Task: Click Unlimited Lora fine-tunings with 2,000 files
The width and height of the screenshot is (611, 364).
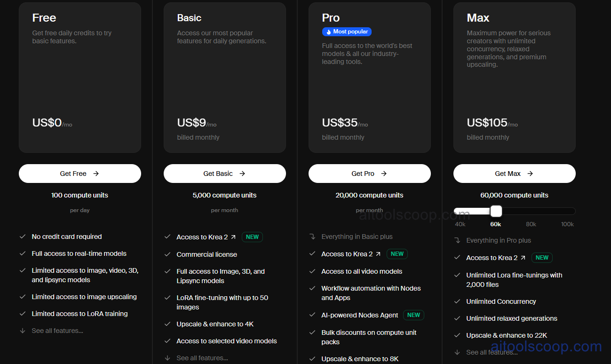Action: coord(514,280)
